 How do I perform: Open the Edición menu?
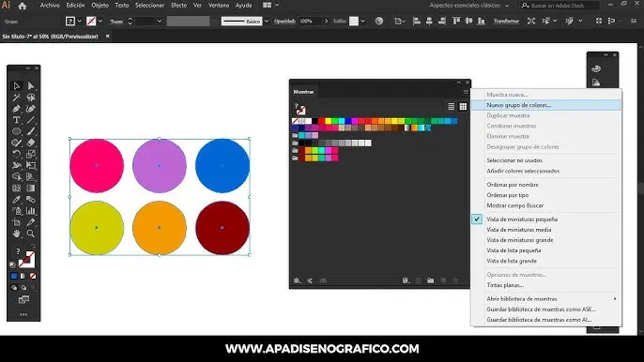click(75, 6)
